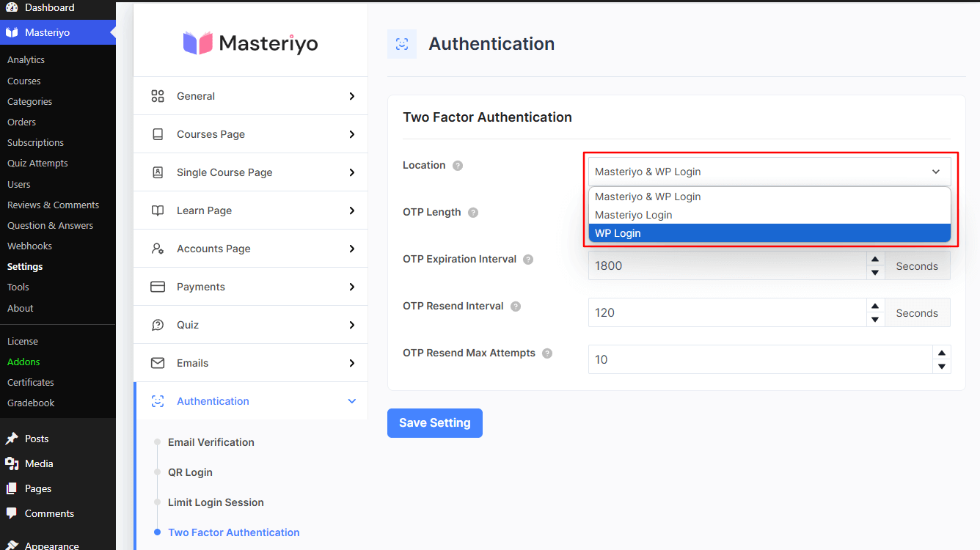Open Courses in Masteriyo menu
This screenshot has height=550, width=980.
[x=24, y=81]
